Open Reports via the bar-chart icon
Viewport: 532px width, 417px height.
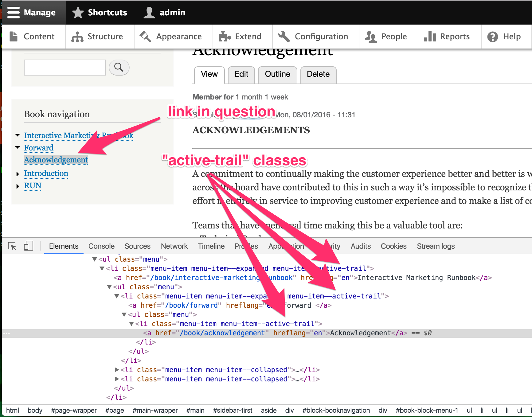point(429,36)
